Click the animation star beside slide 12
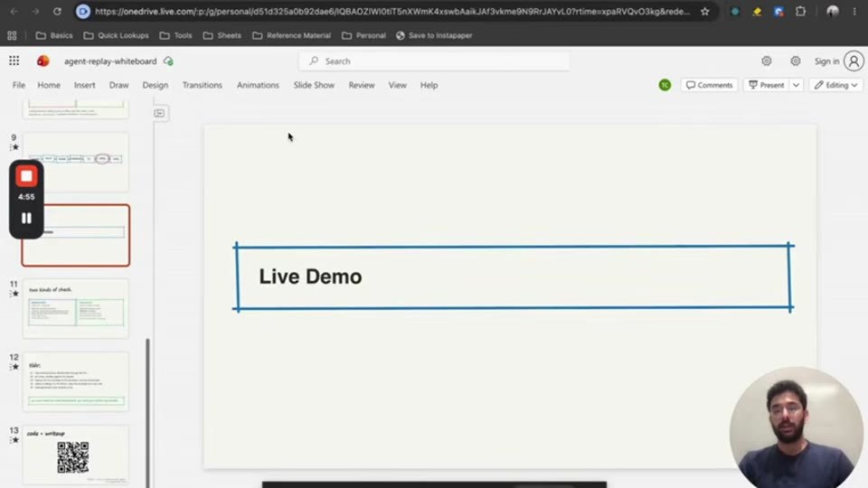The height and width of the screenshot is (488, 868). [15, 367]
